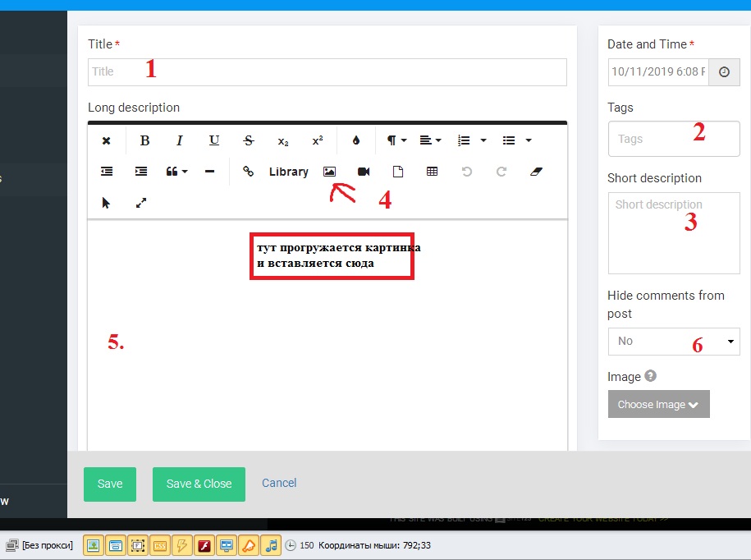Screen dimensions: 751x560
Task: Insert a link using the chain icon
Action: 248,171
